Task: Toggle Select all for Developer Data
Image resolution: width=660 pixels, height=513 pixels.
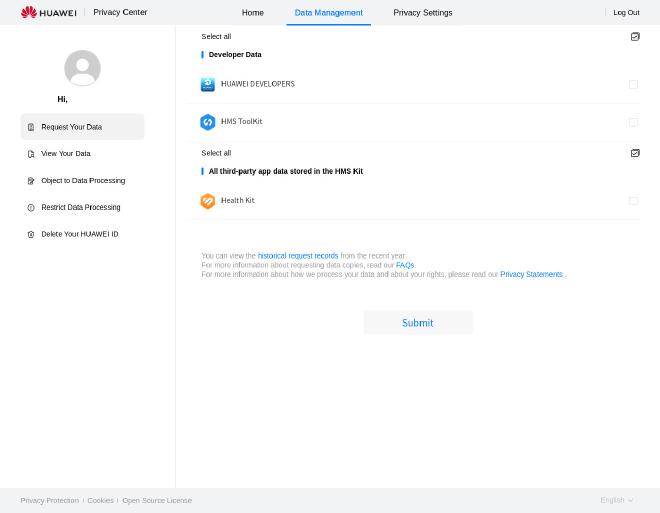Action: tap(635, 37)
